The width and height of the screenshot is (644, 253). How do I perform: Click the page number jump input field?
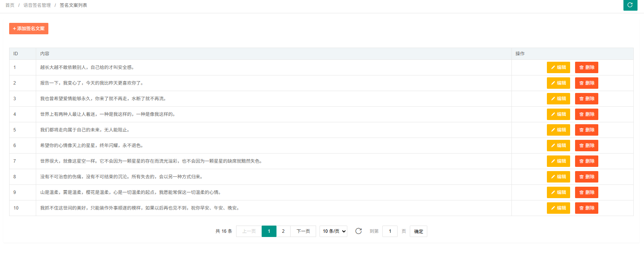point(390,231)
